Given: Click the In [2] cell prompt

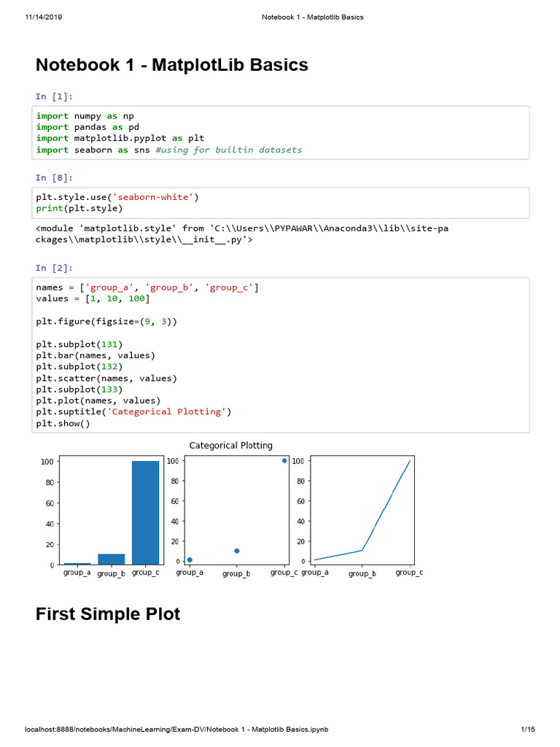Looking at the screenshot, I should click(55, 268).
